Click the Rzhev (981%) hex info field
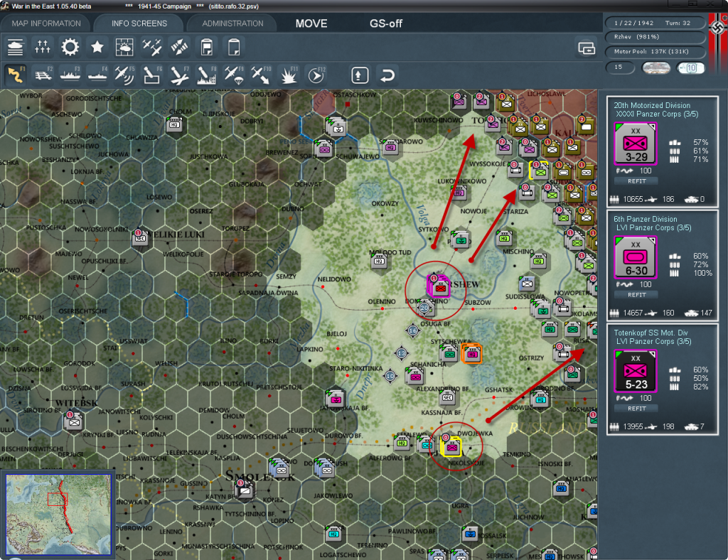This screenshot has width=728, height=560. [x=655, y=37]
